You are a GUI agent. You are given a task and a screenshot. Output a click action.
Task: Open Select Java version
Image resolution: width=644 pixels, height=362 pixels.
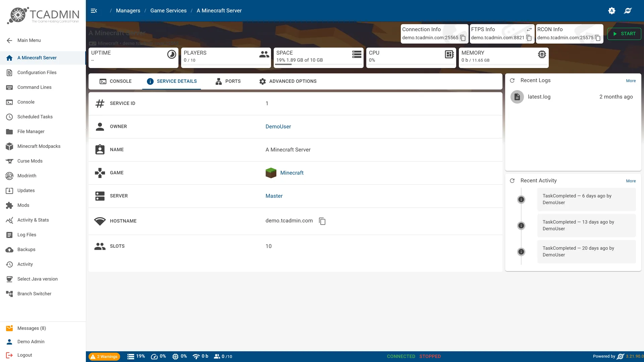pyautogui.click(x=43, y=279)
